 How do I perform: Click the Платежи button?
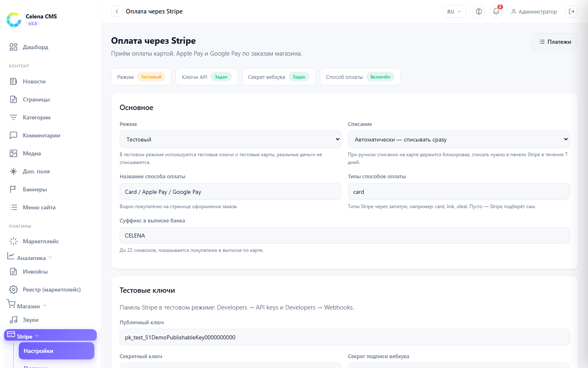point(555,42)
